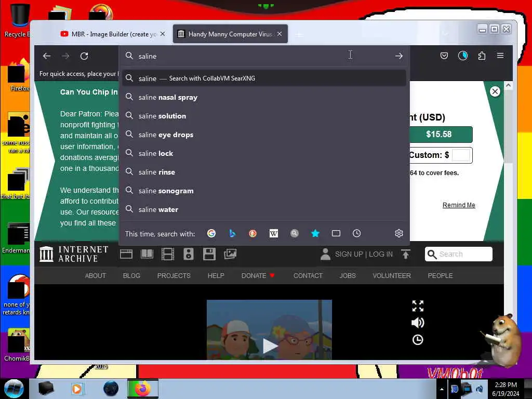Open the PEOPLE navigation link
Image resolution: width=532 pixels, height=399 pixels.
click(440, 275)
